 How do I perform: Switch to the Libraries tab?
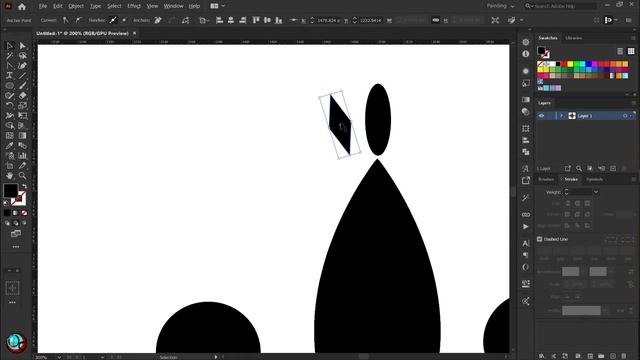click(573, 38)
